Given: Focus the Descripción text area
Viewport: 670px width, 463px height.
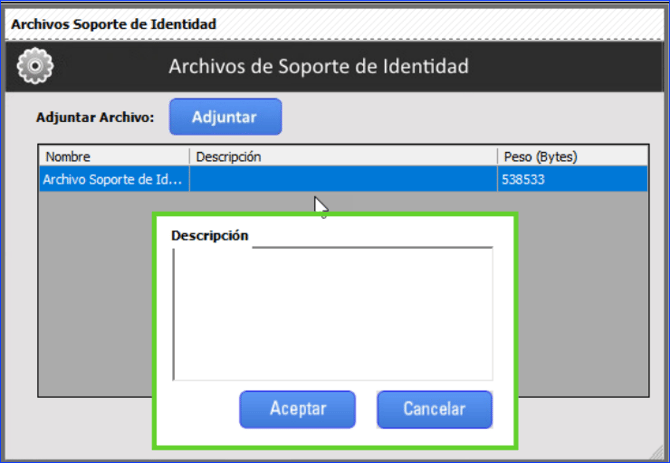Looking at the screenshot, I should point(333,313).
